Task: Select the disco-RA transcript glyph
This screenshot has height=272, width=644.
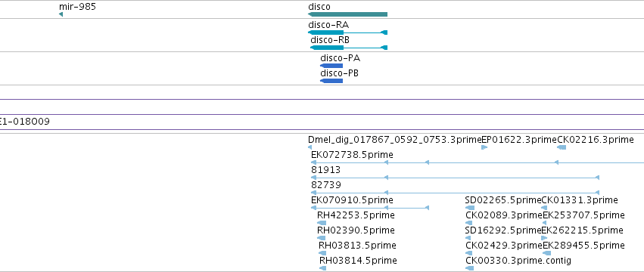Action: click(347, 32)
